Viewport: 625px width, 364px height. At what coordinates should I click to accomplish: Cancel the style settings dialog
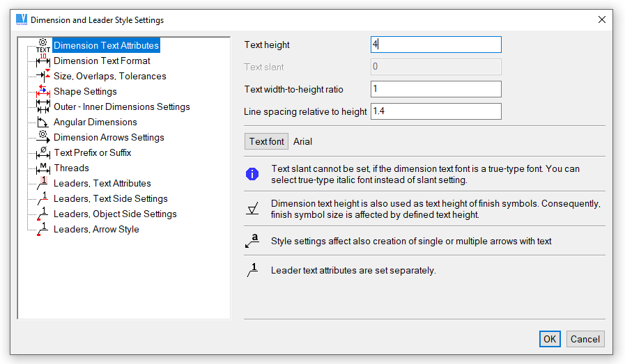point(585,339)
